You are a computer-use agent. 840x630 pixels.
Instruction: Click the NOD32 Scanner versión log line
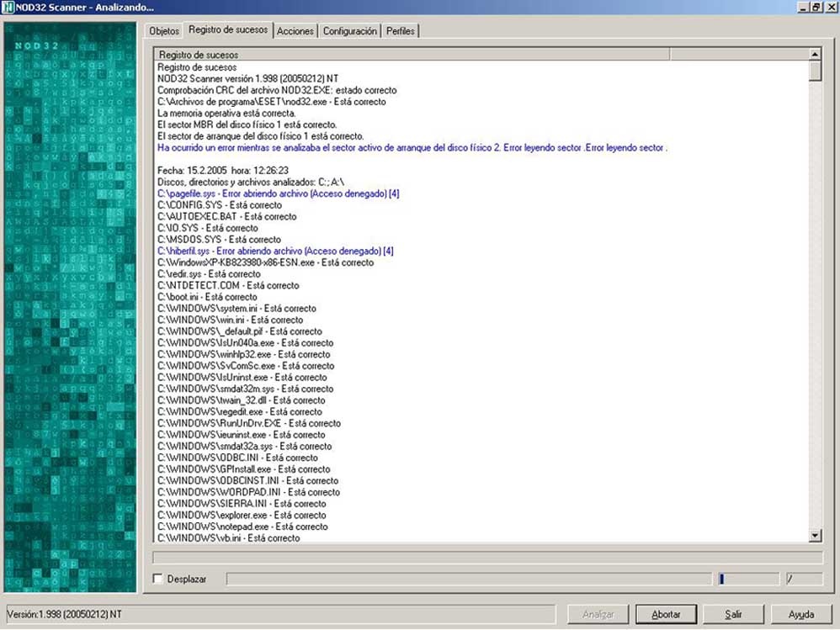[248, 79]
